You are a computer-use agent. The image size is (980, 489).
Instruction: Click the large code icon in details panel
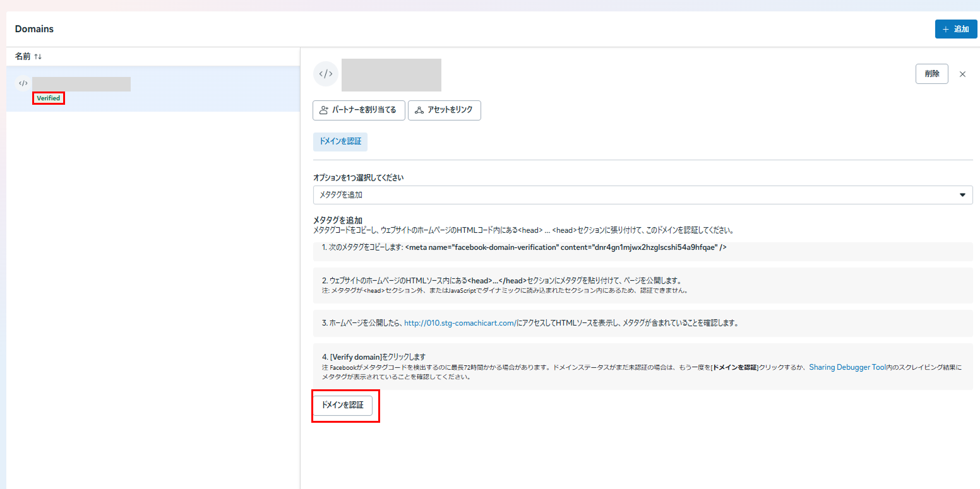tap(325, 74)
